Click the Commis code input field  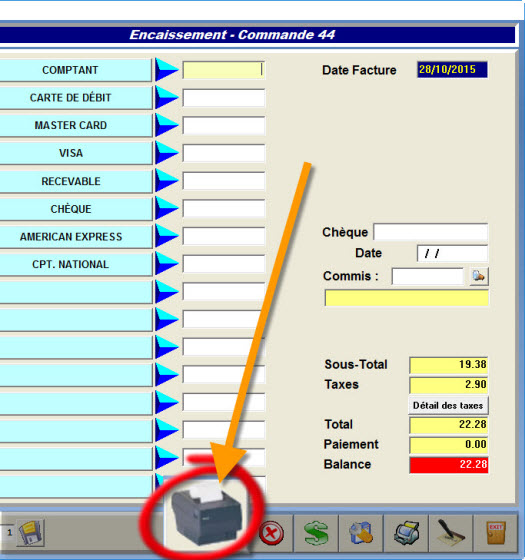[427, 276]
